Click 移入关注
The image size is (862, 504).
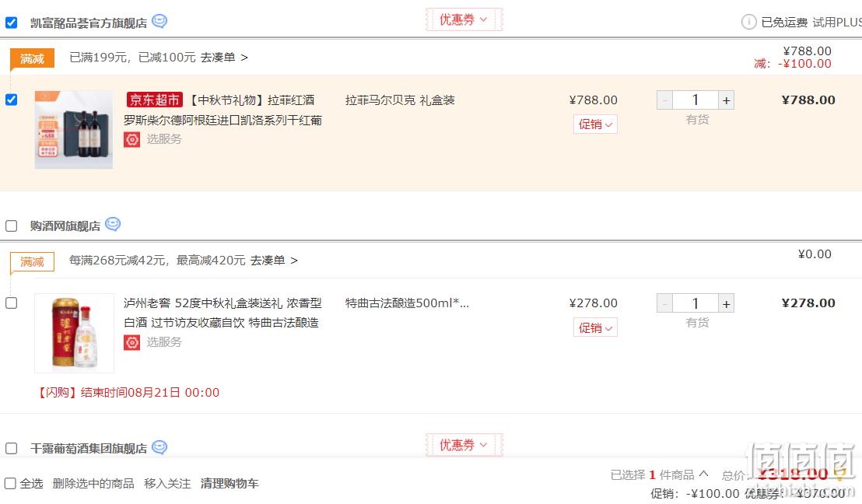[167, 483]
